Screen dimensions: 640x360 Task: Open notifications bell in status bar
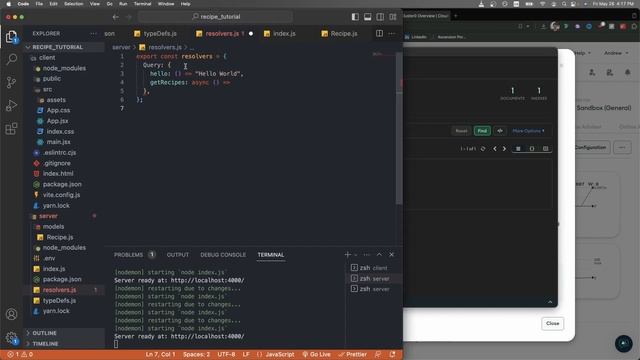tap(392, 354)
